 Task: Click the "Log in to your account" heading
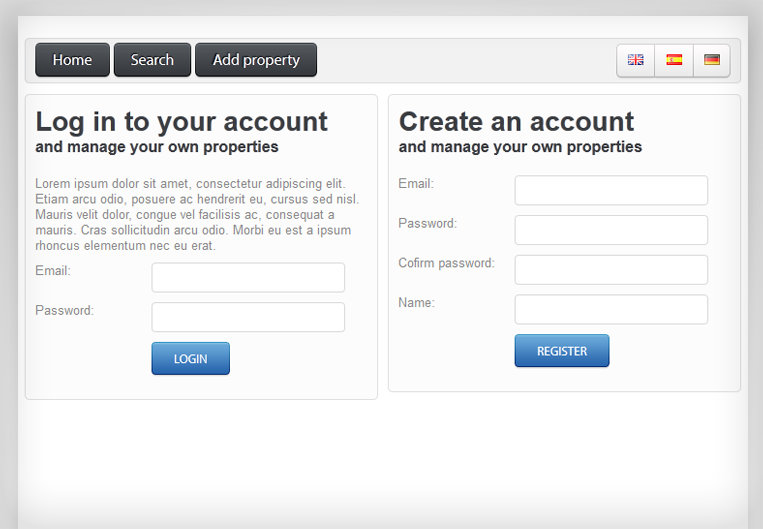click(182, 122)
